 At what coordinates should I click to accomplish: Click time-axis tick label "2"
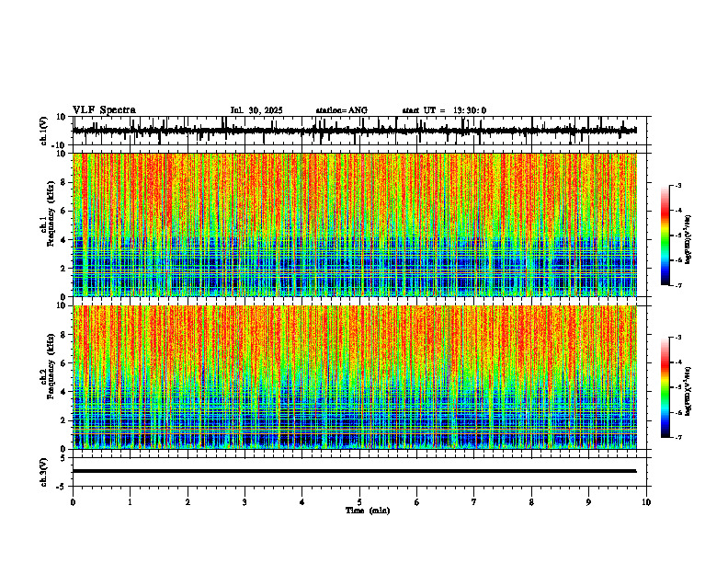(188, 502)
